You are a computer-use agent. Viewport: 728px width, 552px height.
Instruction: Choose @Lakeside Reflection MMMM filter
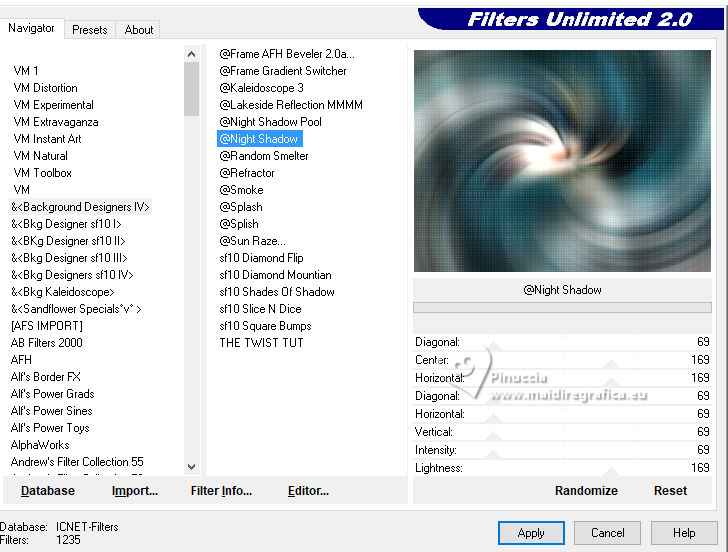(x=291, y=105)
